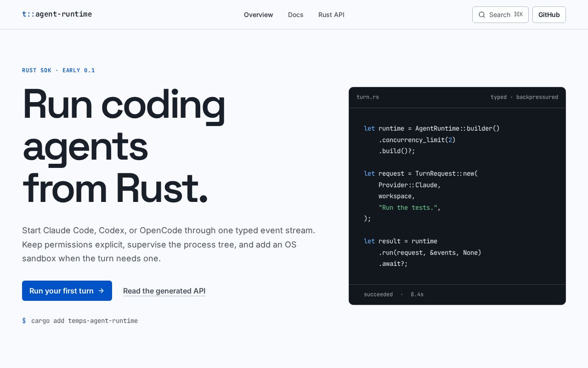The image size is (588, 368).
Task: Click the Run coding agents from Rust heading
Action: click(124, 146)
